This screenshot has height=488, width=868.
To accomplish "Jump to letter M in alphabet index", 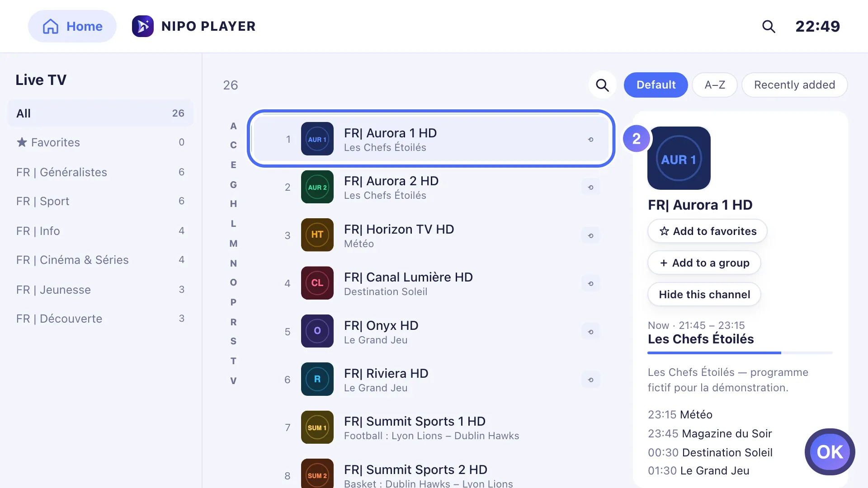I will [x=233, y=244].
